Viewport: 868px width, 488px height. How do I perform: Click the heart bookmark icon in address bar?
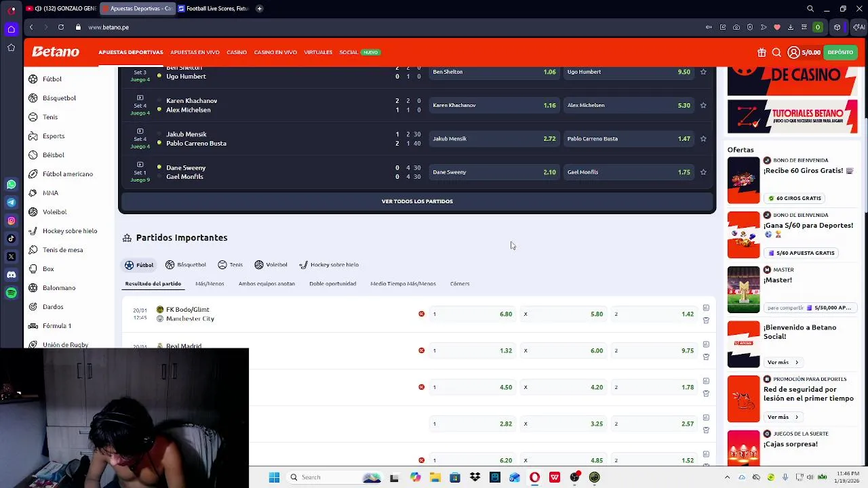click(777, 27)
